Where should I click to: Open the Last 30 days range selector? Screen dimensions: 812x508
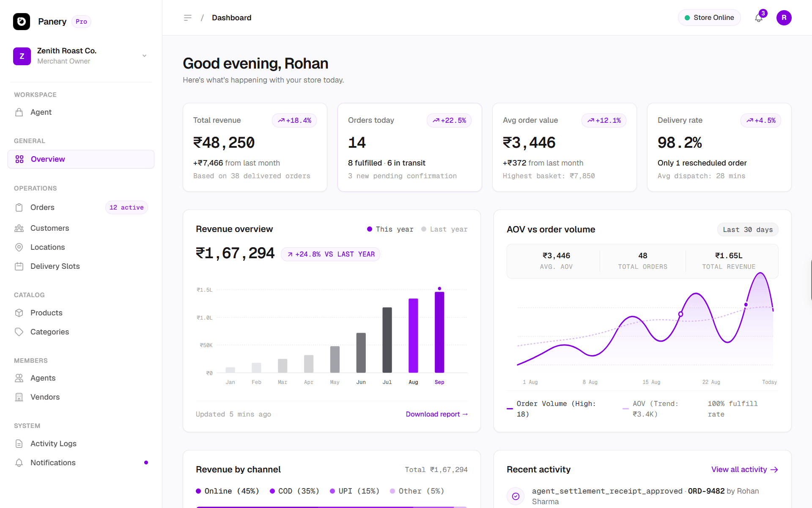click(747, 229)
